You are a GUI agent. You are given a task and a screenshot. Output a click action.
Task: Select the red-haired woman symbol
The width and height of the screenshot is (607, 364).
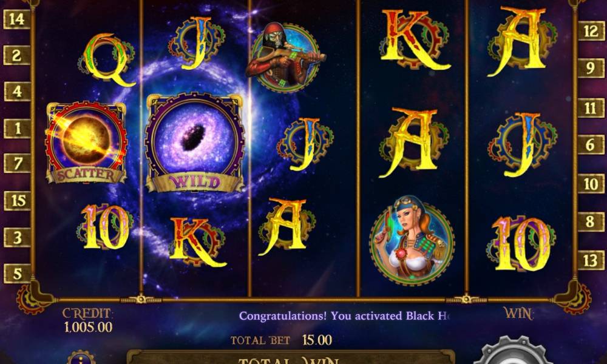pos(412,240)
